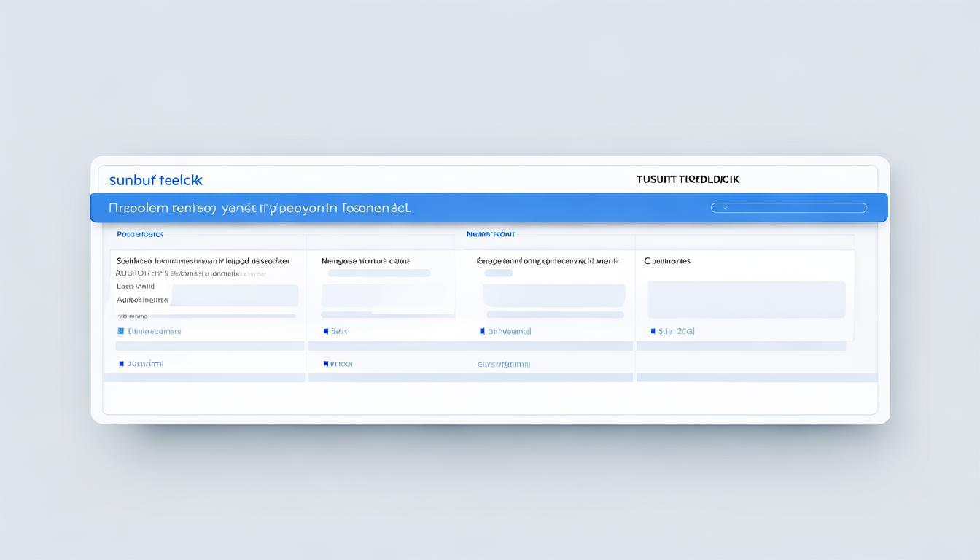Toggle the Srler 2CGl checkbox
Image resolution: width=980 pixels, height=560 pixels.
coord(653,331)
